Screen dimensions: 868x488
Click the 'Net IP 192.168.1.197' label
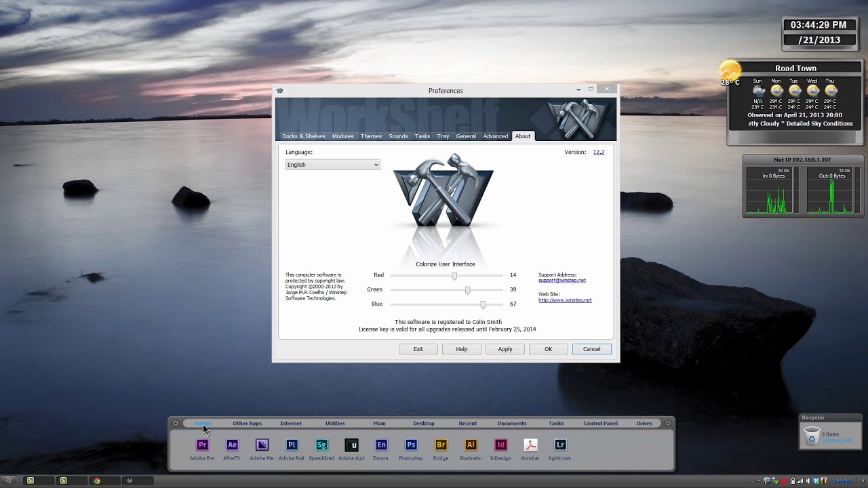(802, 160)
